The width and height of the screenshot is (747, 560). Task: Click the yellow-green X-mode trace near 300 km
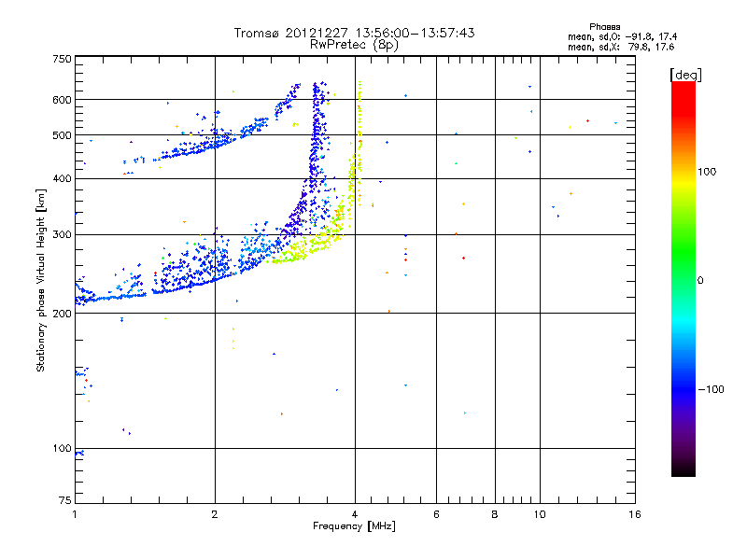tap(315, 244)
